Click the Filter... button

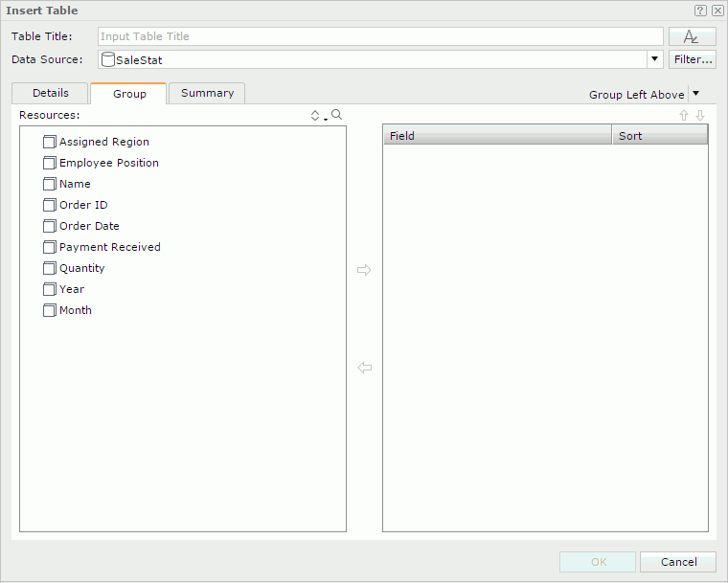point(692,59)
